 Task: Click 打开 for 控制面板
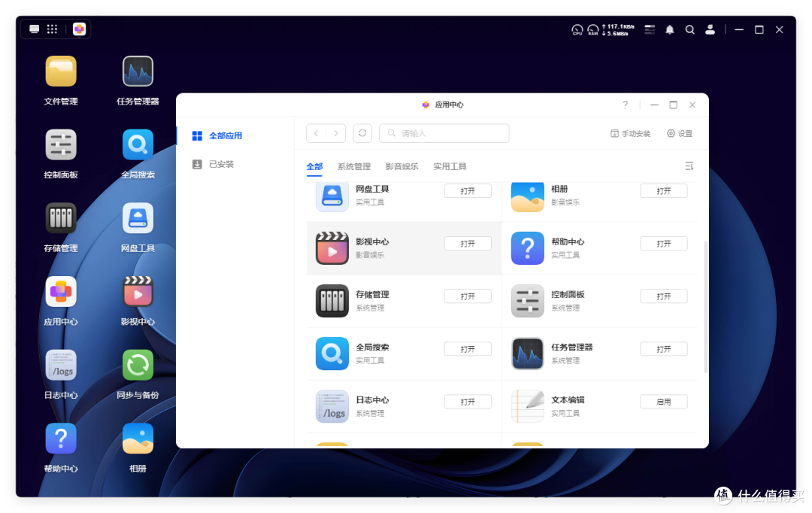tap(663, 296)
